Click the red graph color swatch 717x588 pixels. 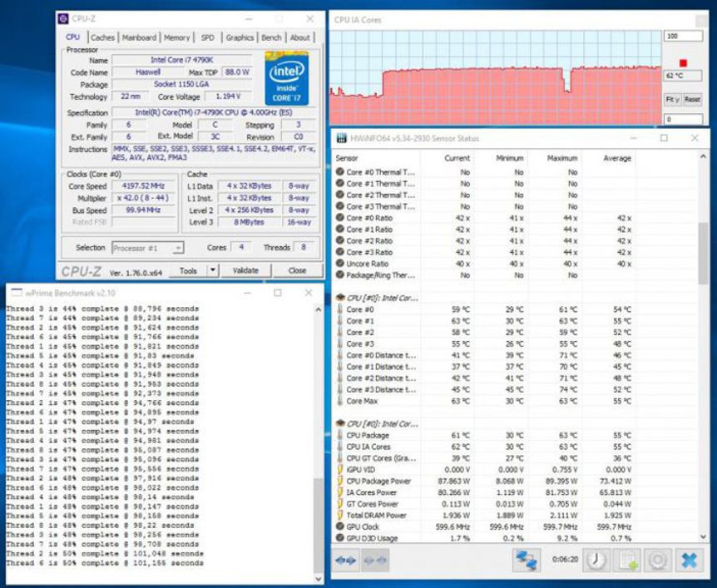tap(683, 62)
